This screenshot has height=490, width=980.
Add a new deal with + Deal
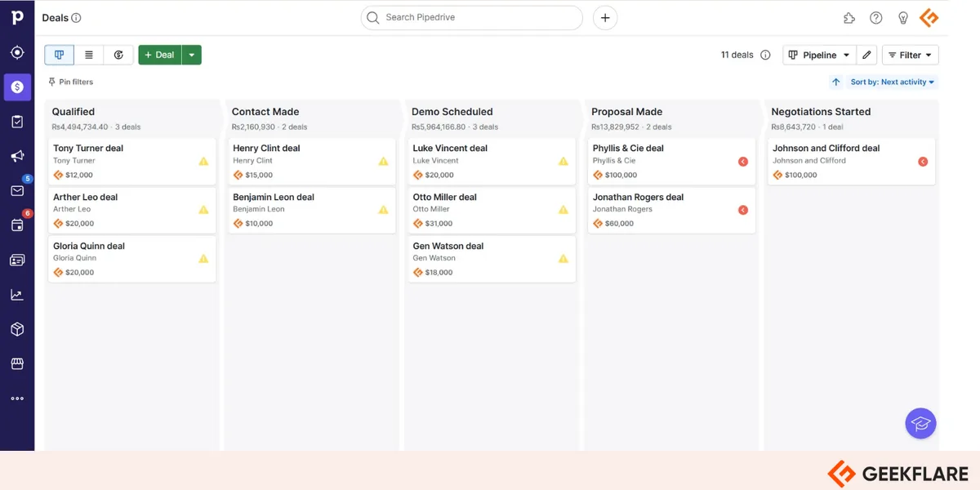[159, 55]
